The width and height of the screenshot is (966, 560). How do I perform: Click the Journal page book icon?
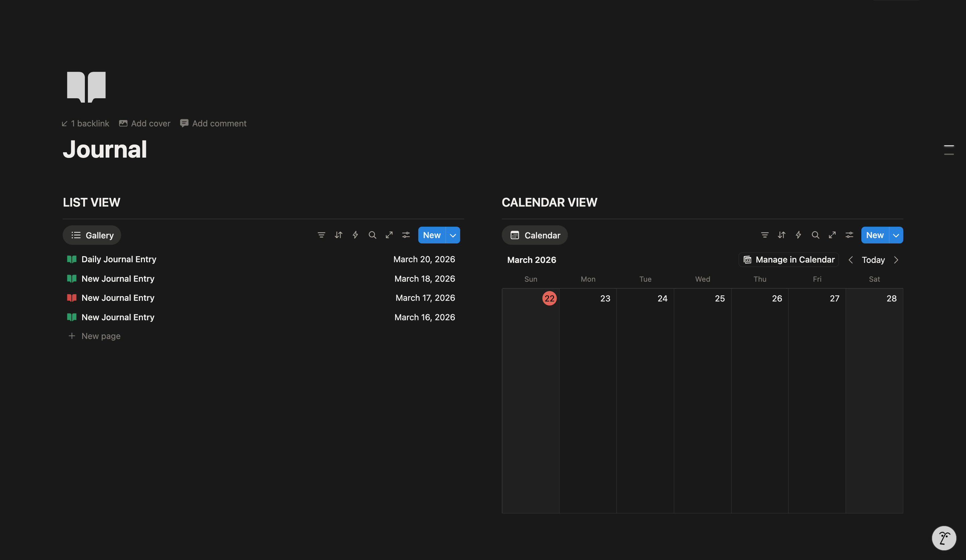86,87
